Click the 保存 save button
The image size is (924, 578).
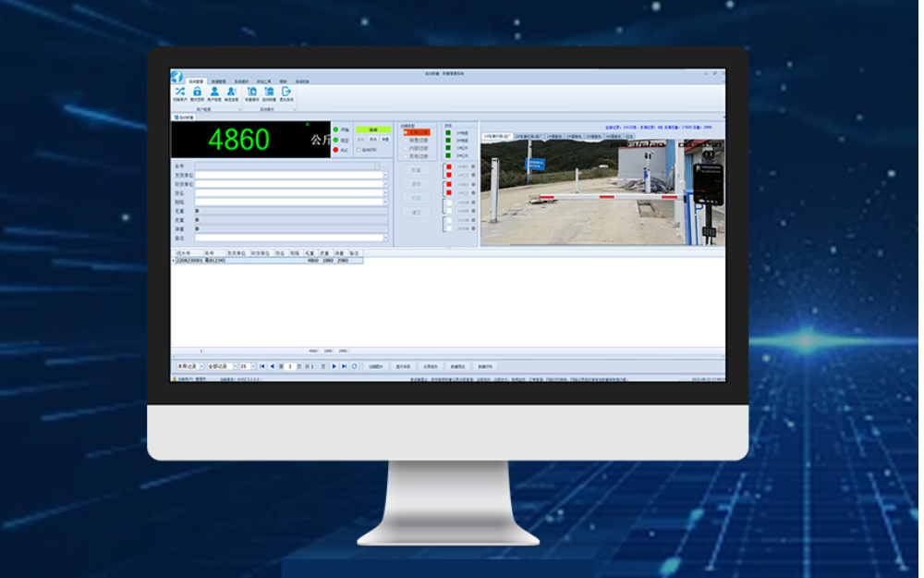pos(416,184)
